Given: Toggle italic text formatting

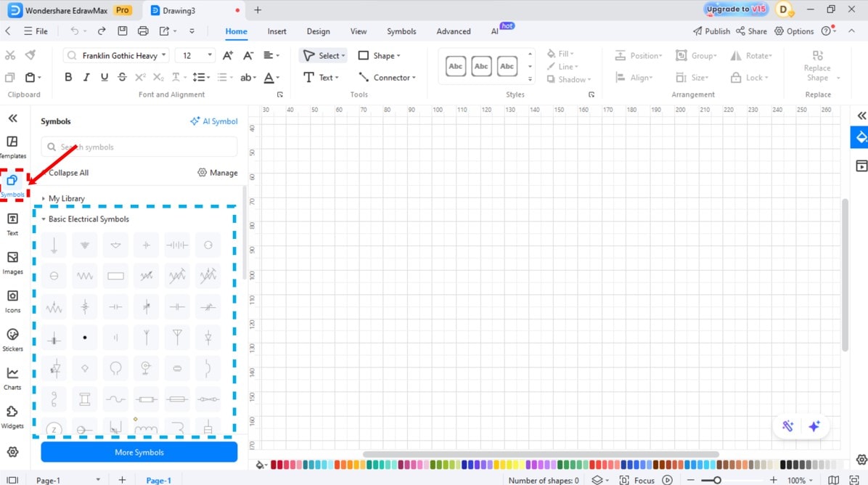Looking at the screenshot, I should coord(86,77).
